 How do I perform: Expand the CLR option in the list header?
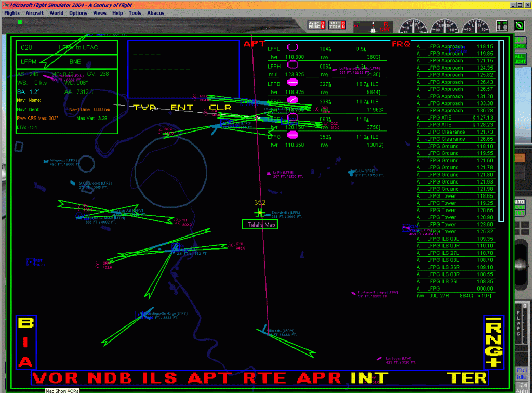tap(220, 108)
